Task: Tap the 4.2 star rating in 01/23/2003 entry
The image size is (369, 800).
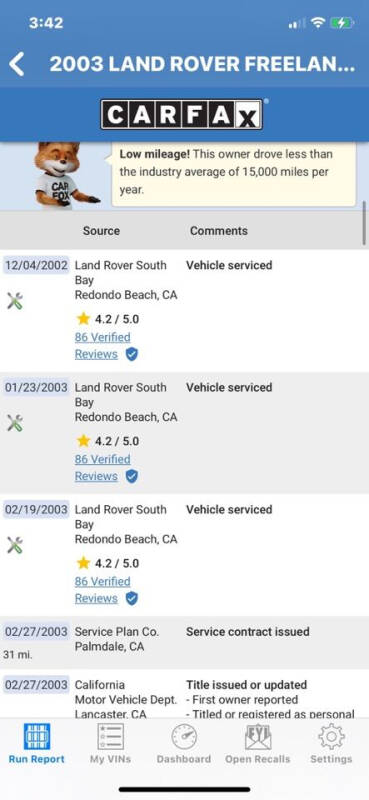Action: click(108, 441)
